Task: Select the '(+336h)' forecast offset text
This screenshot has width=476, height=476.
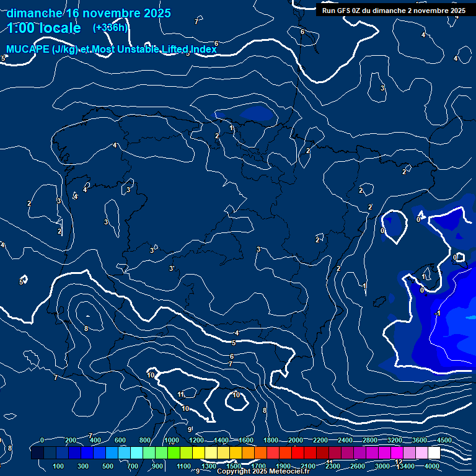Action: point(110,28)
